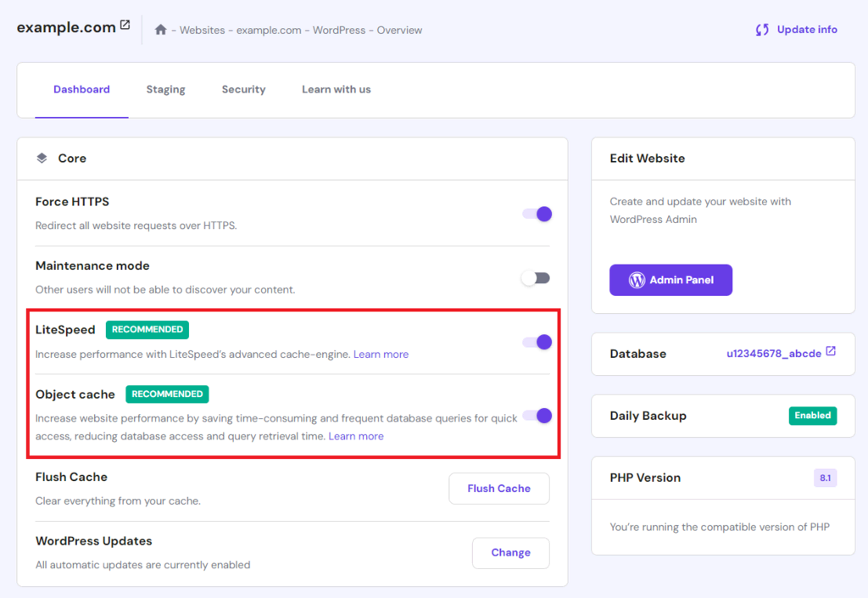Viewport: 868px width, 598px height.
Task: Click the Force HTTPS heading
Action: tap(72, 202)
